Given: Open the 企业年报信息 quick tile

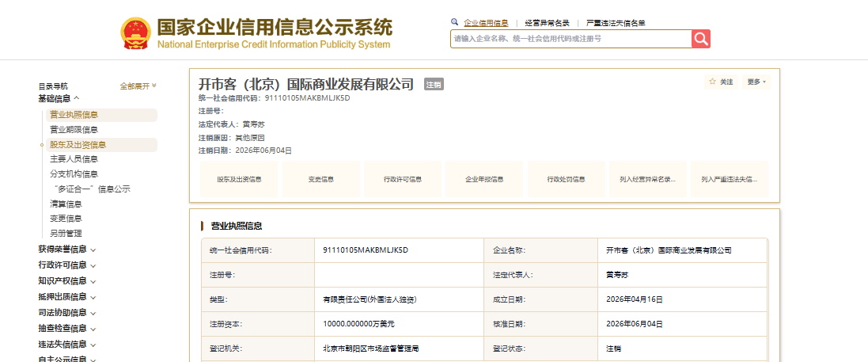Looking at the screenshot, I should (484, 179).
